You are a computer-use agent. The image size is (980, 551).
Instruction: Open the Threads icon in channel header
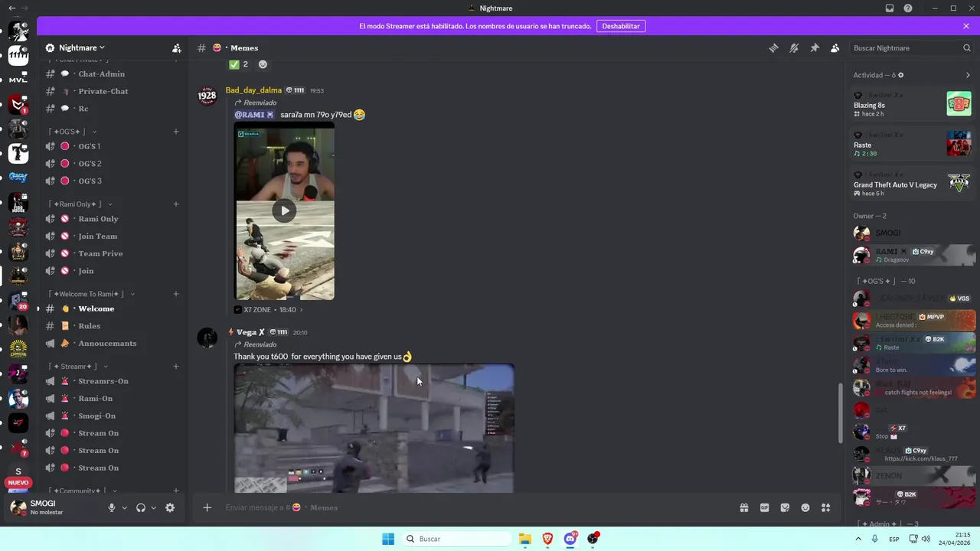[x=773, y=47]
